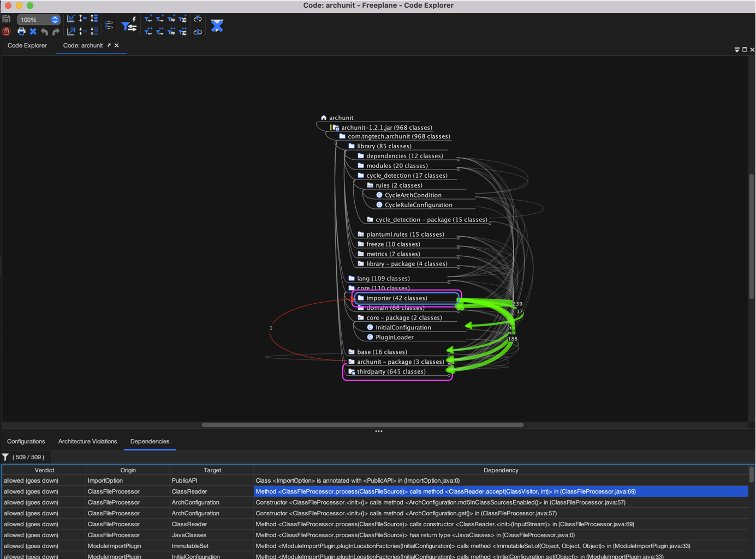Sort by the Verdict column header
This screenshot has height=559, width=756.
click(x=44, y=470)
